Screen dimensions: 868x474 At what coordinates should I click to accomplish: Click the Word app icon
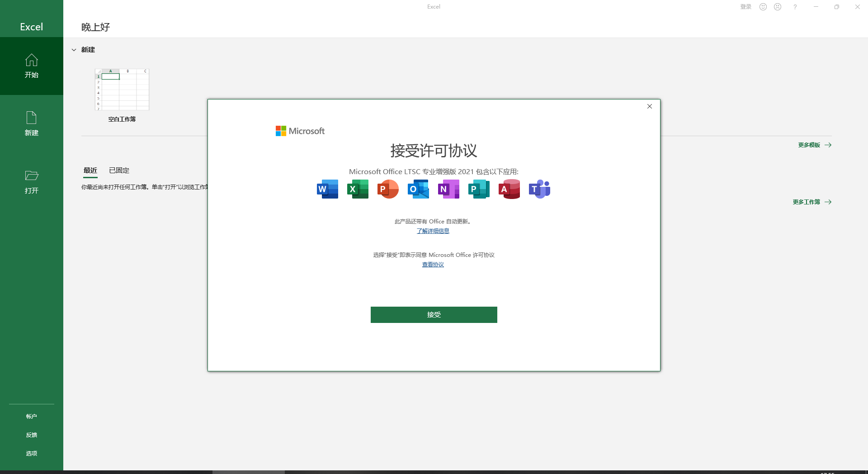tap(327, 189)
